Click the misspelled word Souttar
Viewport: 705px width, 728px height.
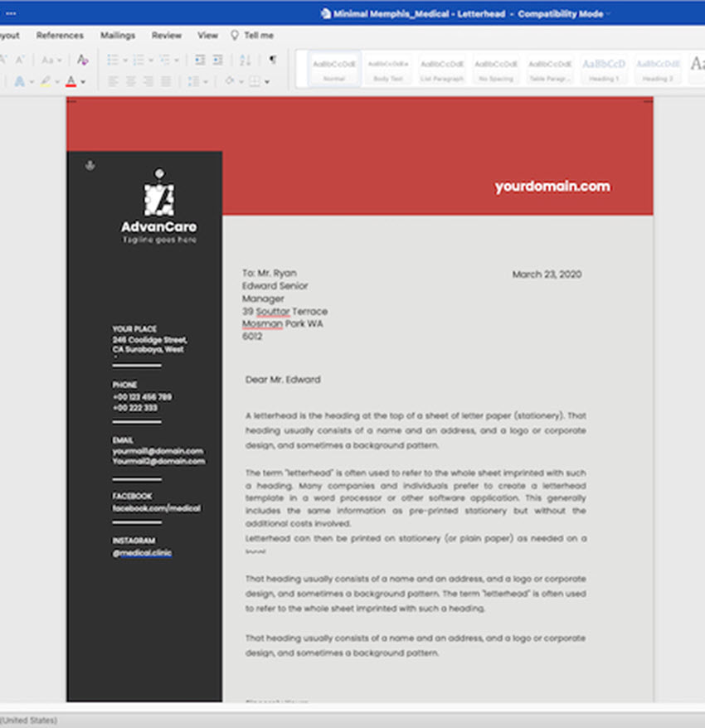point(273,311)
